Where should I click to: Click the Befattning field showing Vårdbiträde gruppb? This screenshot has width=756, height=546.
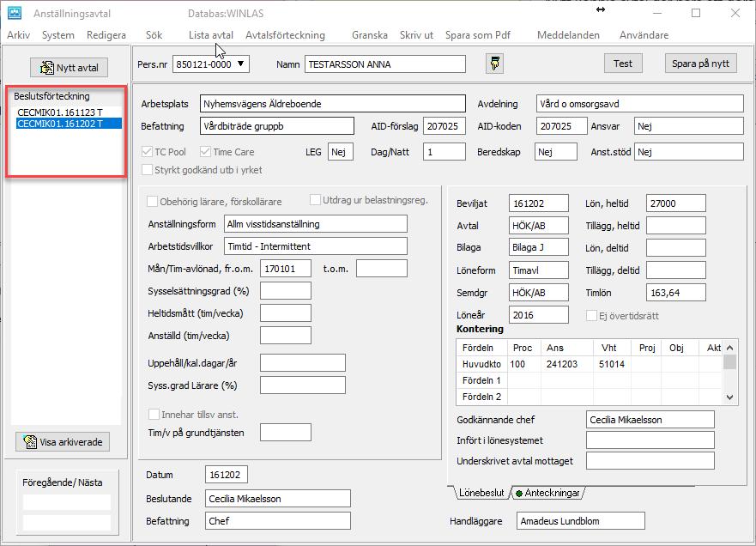tap(277, 126)
